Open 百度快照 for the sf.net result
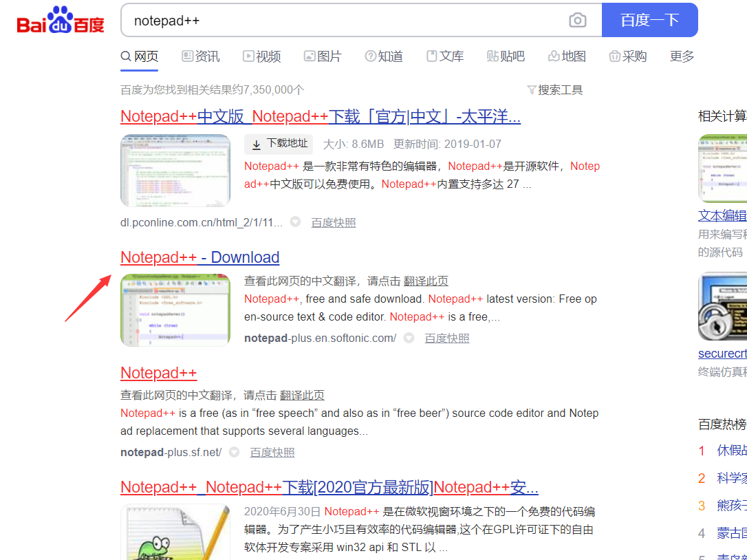This screenshot has width=747, height=560. 272,452
